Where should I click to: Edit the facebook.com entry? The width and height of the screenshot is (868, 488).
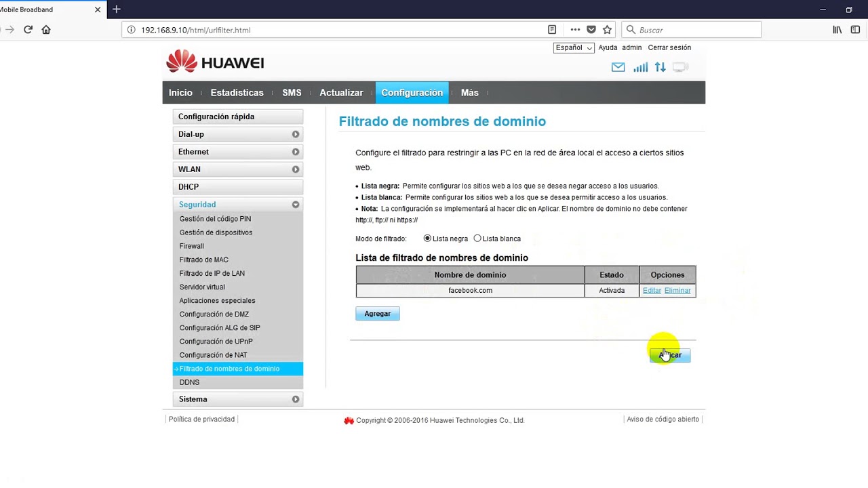652,291
